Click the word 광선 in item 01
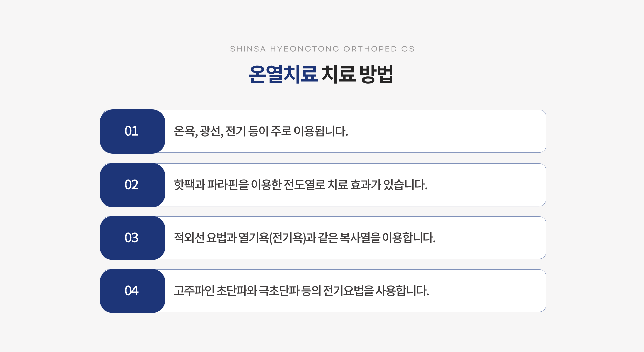 pyautogui.click(x=210, y=131)
